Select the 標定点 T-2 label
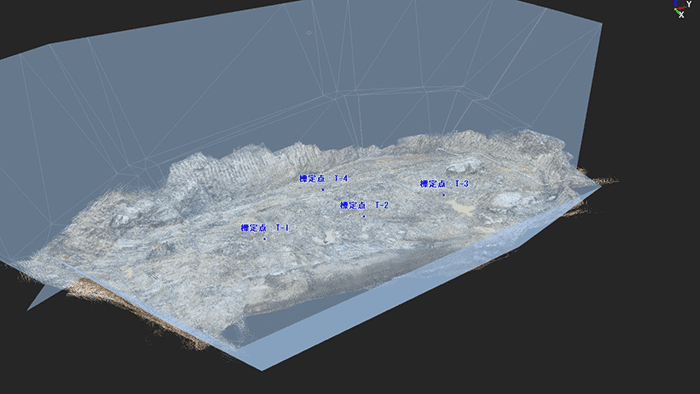Screen dimensions: 700x394 click(364, 205)
